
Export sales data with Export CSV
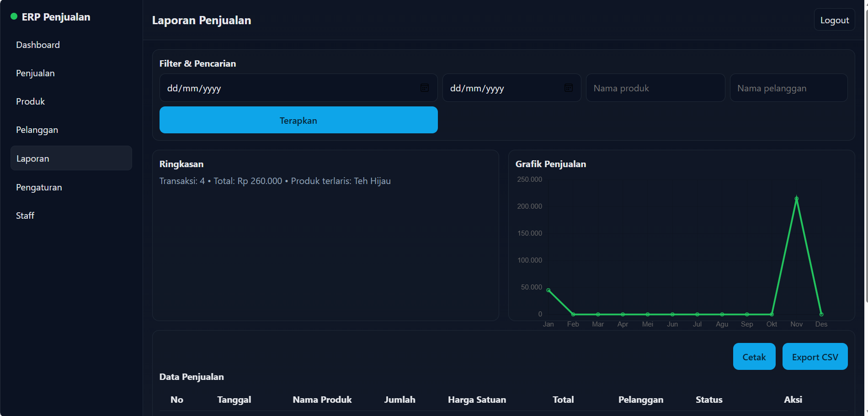click(x=815, y=357)
